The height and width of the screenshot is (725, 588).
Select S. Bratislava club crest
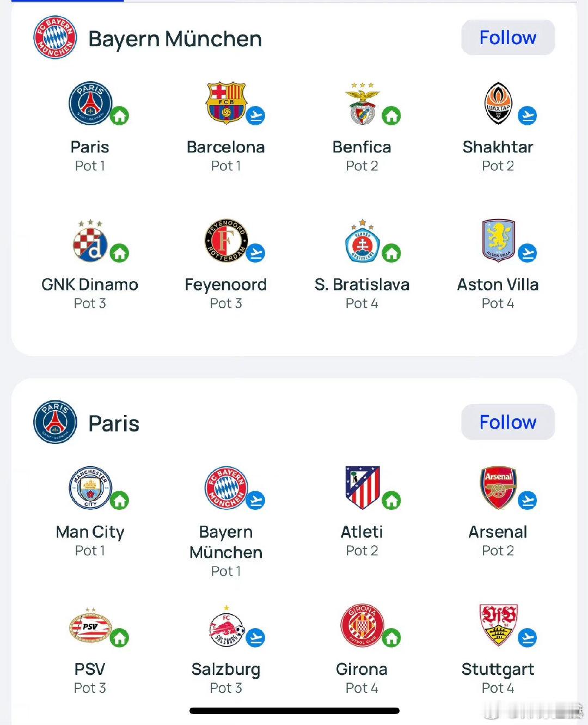point(362,240)
